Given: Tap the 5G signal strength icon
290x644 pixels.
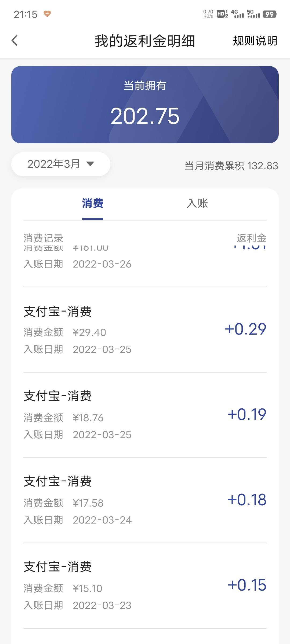Looking at the screenshot, I should click(253, 14).
